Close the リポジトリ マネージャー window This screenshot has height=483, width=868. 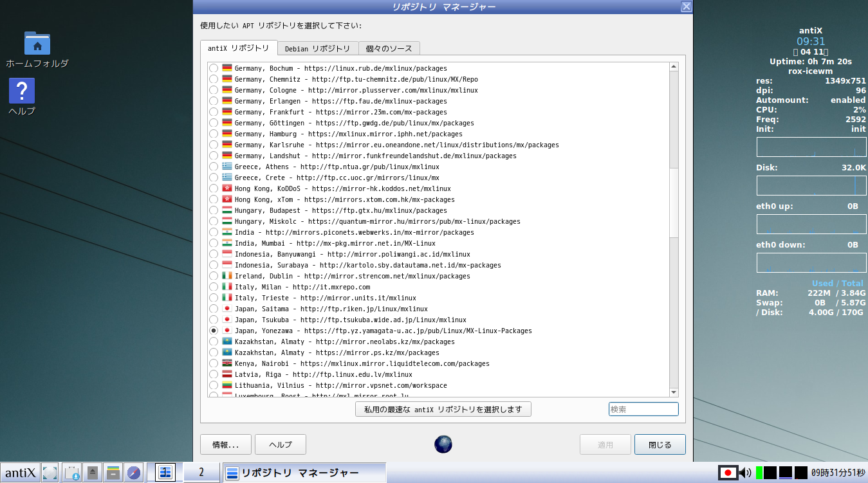coord(687,6)
